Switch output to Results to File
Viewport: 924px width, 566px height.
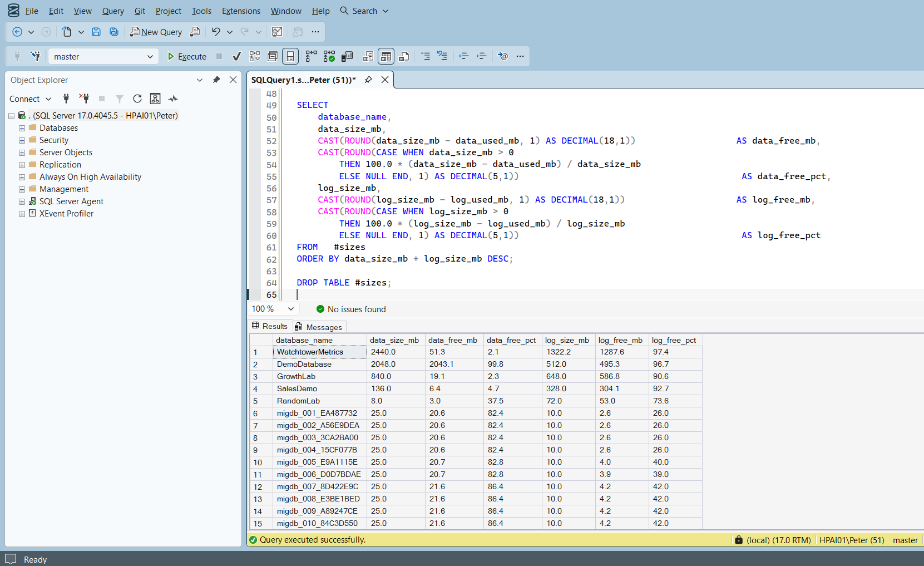coord(404,56)
